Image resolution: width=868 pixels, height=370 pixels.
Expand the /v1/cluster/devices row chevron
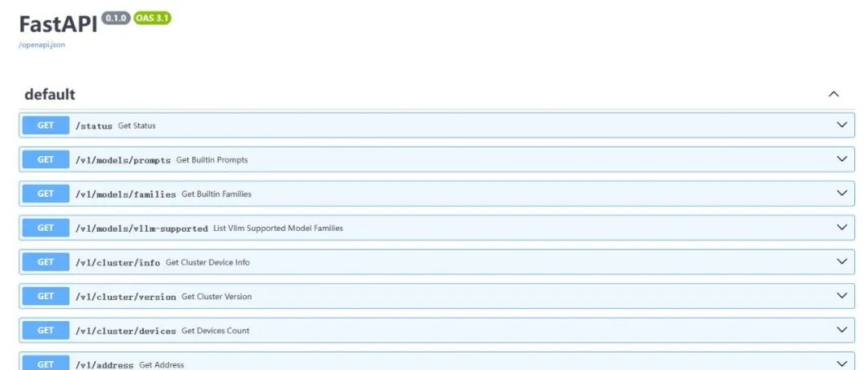pos(842,330)
